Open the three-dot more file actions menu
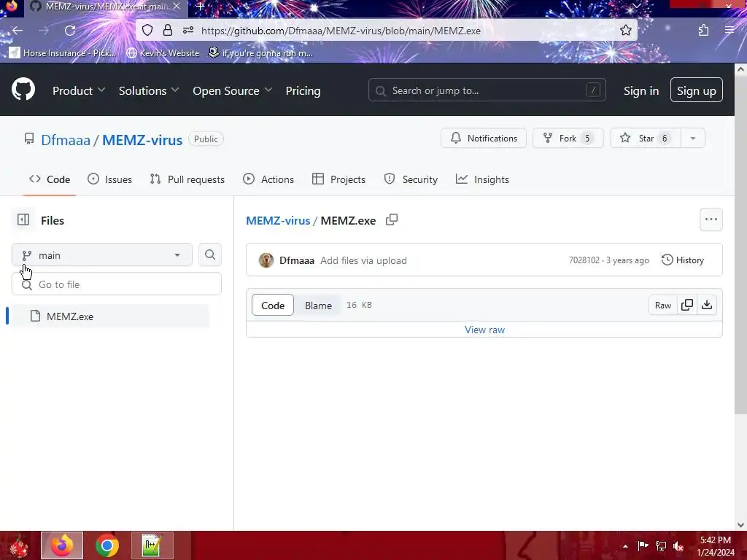Image resolution: width=747 pixels, height=560 pixels. click(711, 219)
